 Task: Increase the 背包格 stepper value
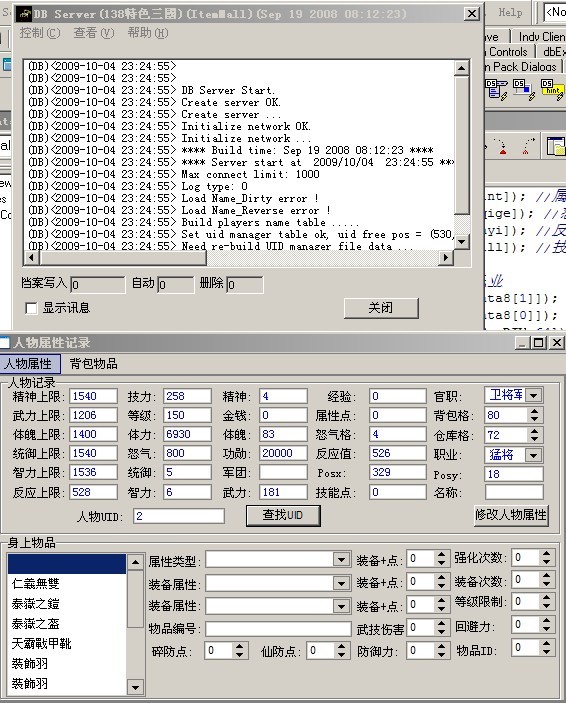click(x=534, y=411)
